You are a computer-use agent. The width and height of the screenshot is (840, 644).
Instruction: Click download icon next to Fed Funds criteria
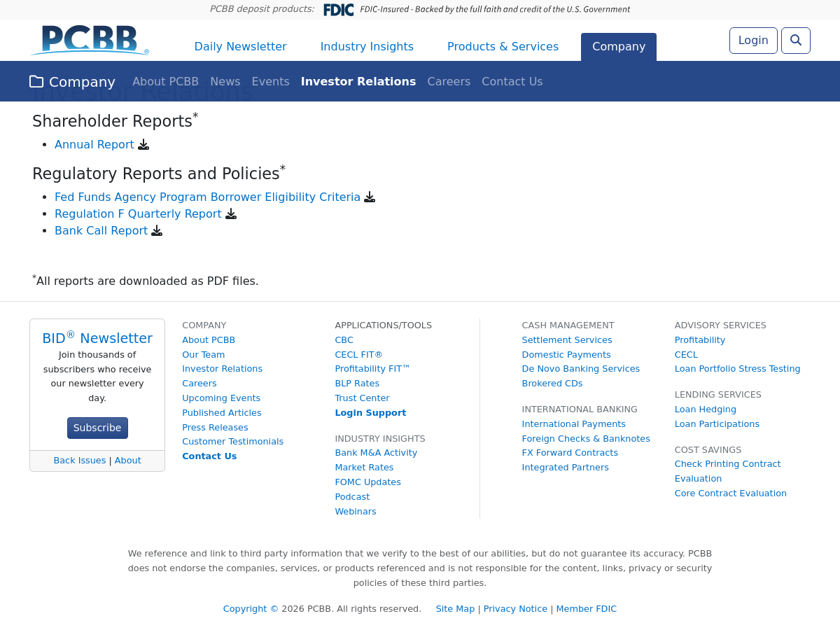[x=370, y=197]
